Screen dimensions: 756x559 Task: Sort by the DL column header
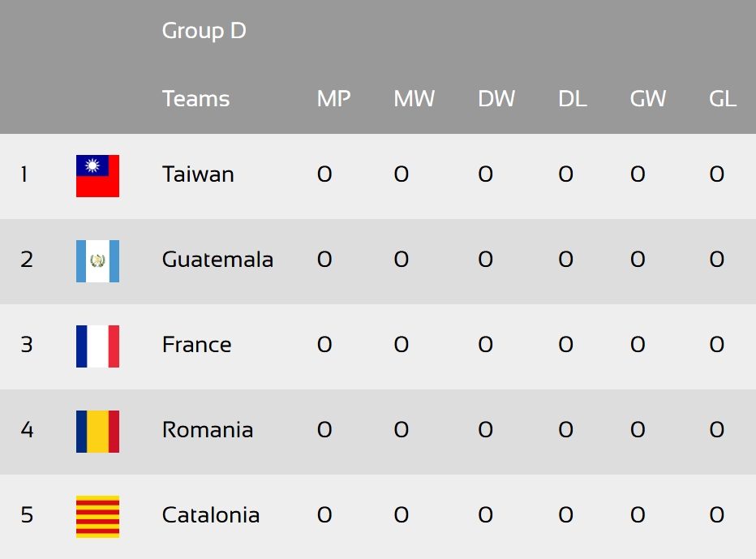[x=573, y=99]
